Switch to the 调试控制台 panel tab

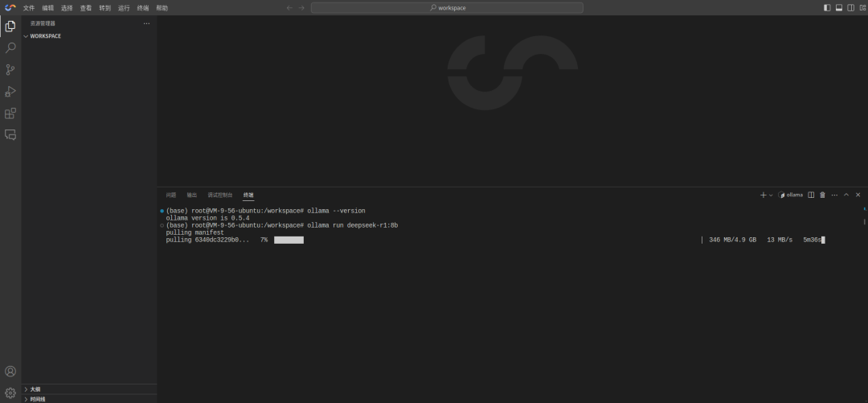(220, 195)
